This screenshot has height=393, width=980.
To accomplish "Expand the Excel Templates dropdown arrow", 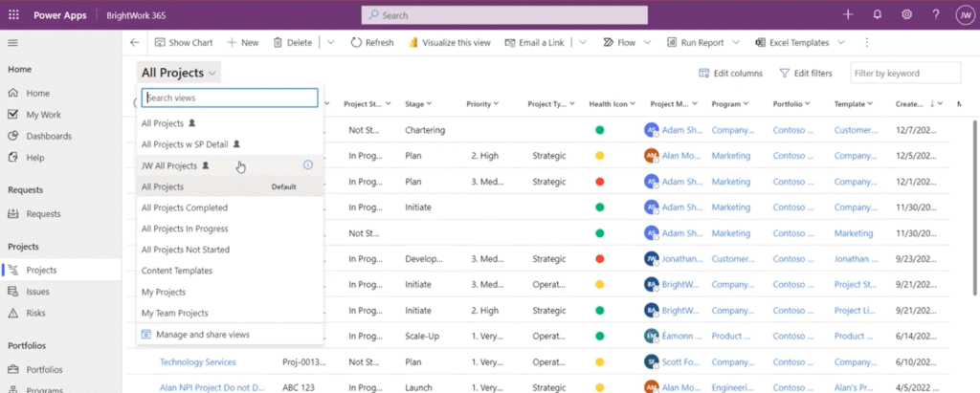I will 841,43.
